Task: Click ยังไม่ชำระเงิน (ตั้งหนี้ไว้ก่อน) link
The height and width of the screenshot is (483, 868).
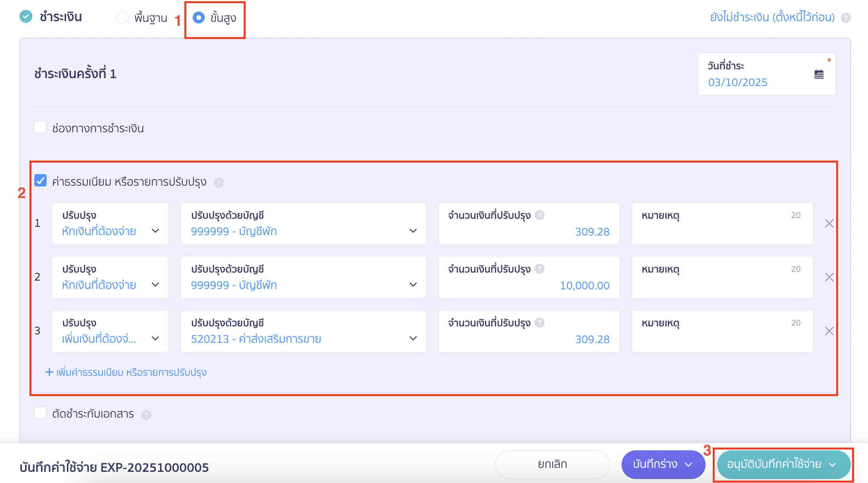Action: (772, 18)
